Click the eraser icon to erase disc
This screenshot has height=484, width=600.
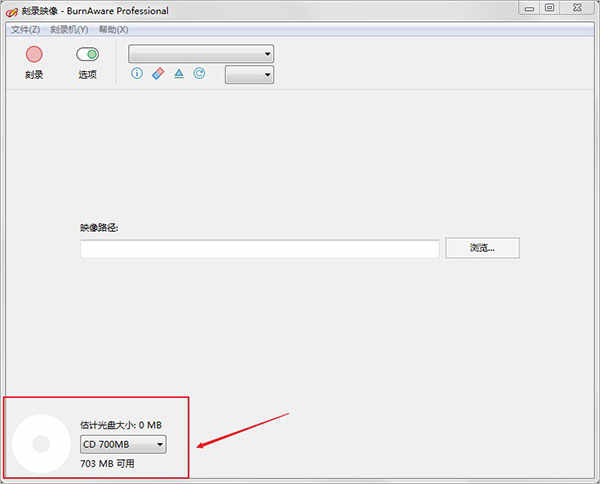coord(158,73)
